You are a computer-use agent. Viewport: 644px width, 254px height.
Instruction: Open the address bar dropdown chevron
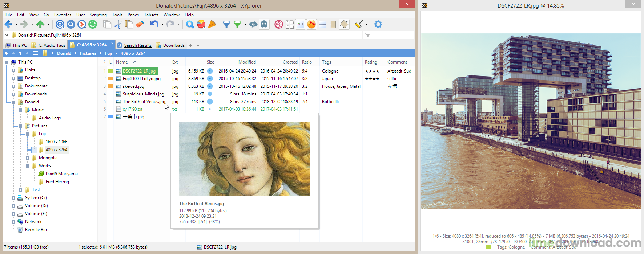(7, 35)
